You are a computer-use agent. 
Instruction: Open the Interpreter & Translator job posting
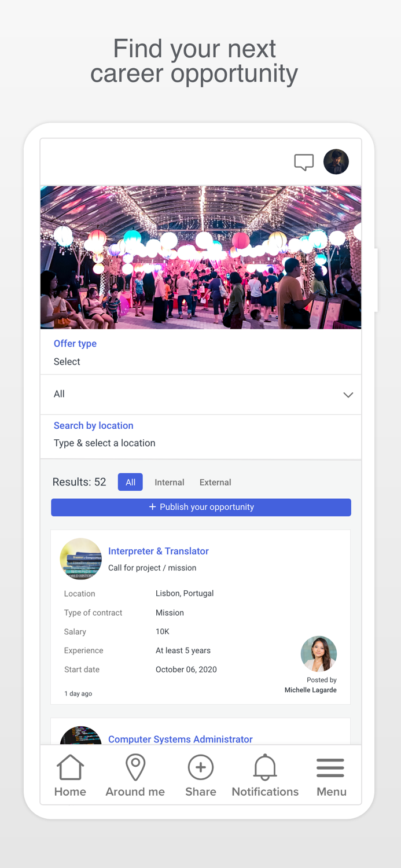click(x=158, y=551)
